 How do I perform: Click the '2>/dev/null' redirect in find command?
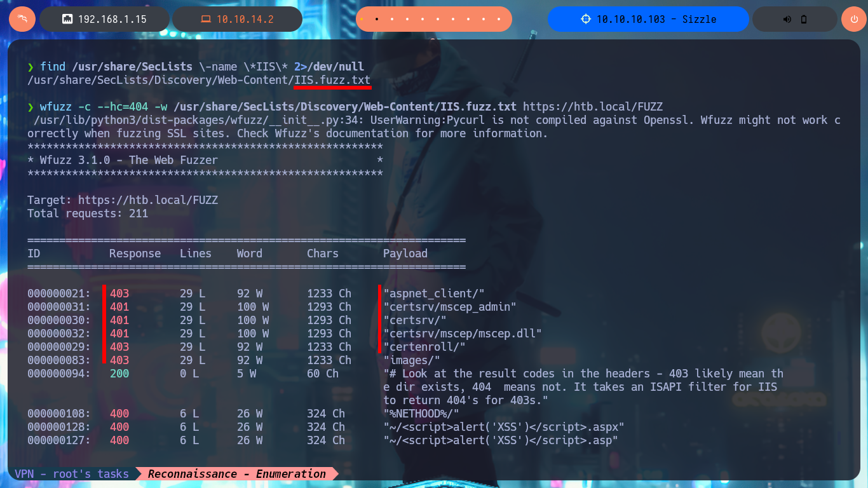click(x=329, y=67)
